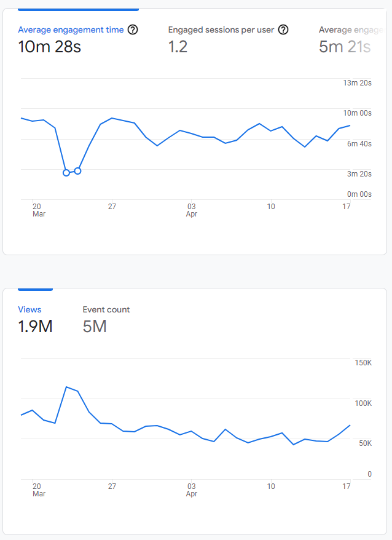Click the first anomaly circle on engagement chart
This screenshot has height=540, width=392.
click(x=66, y=173)
